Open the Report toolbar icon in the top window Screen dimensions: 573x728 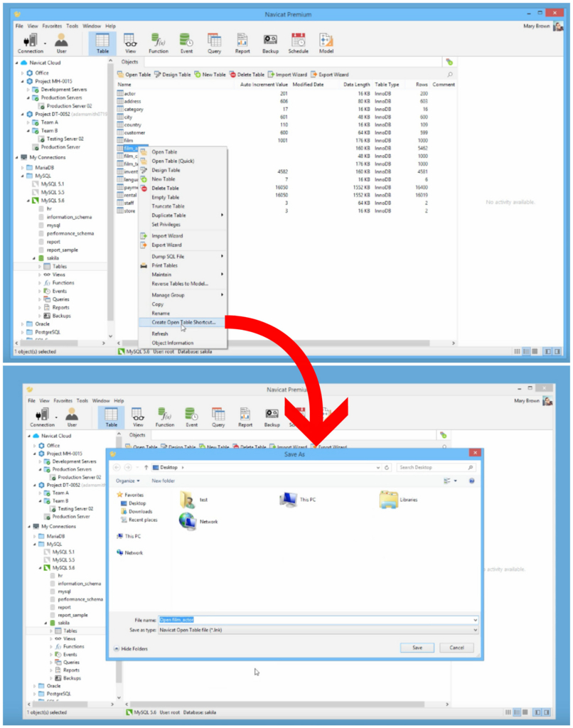(x=242, y=43)
